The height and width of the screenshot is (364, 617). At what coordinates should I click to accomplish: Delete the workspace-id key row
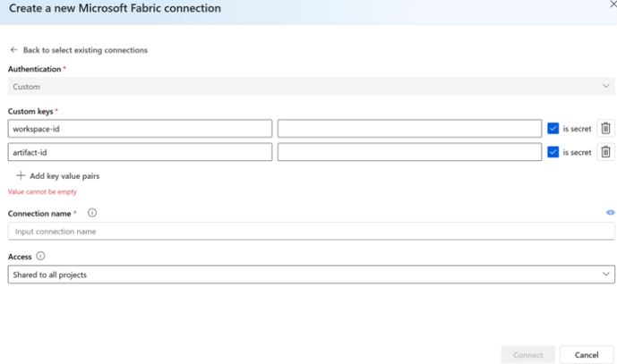[605, 129]
